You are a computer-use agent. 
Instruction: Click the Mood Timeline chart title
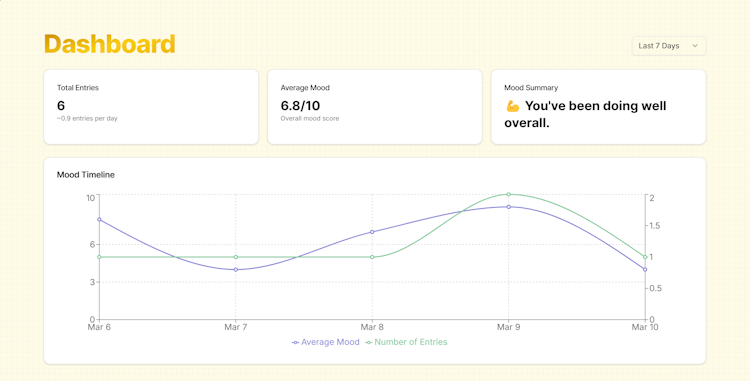coord(86,175)
